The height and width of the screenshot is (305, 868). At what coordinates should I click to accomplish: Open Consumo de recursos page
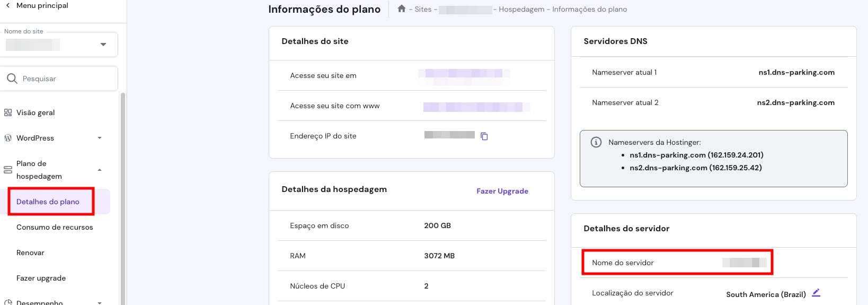tap(55, 227)
